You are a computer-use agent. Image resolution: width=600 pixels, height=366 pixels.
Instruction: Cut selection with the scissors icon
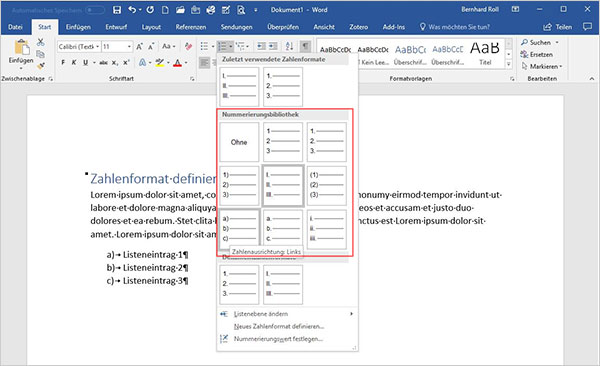pos(41,42)
